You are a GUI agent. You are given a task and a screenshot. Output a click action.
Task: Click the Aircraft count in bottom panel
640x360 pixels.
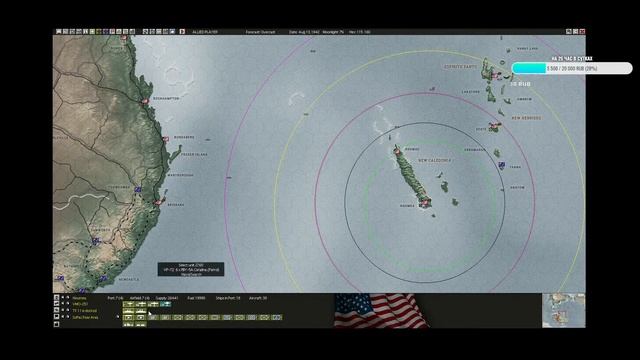(x=258, y=298)
